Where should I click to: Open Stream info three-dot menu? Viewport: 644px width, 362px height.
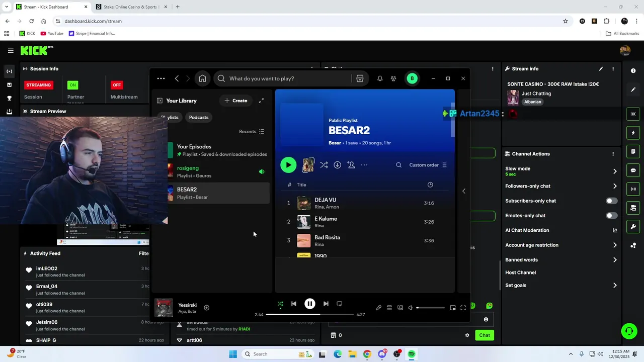(613, 69)
